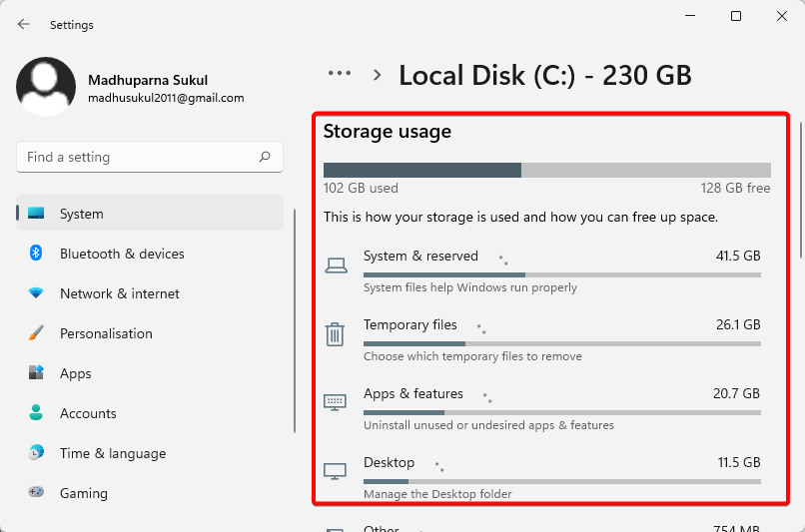Viewport: 805px width, 532px height.
Task: Click the Personalisation paintbrush icon
Action: click(36, 333)
